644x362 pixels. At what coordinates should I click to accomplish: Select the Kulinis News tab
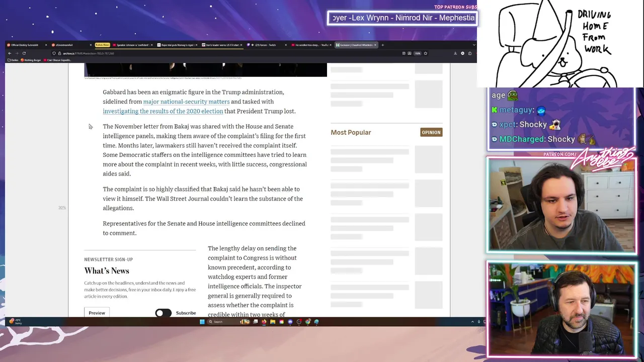(103, 45)
